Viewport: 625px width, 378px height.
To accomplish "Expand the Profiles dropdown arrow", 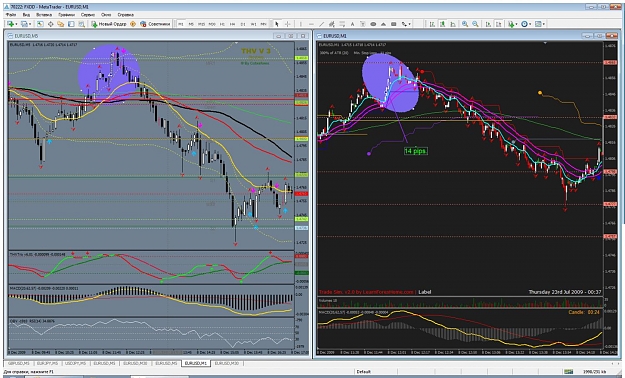I will point(30,24).
